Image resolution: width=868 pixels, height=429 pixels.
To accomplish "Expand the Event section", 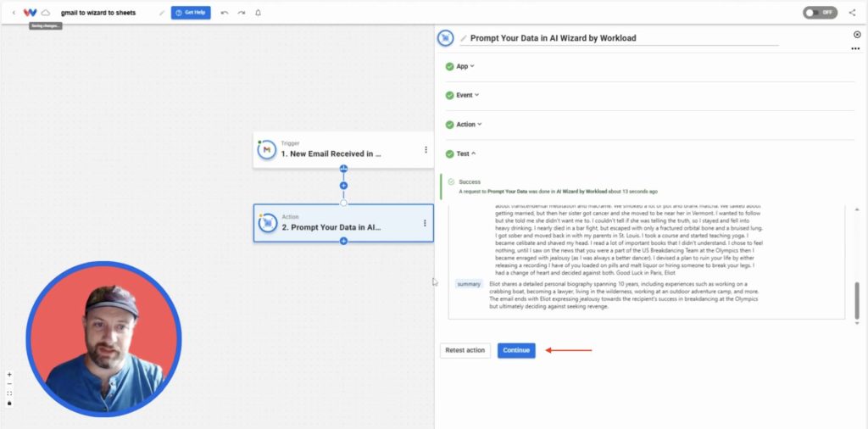I will 468,95.
